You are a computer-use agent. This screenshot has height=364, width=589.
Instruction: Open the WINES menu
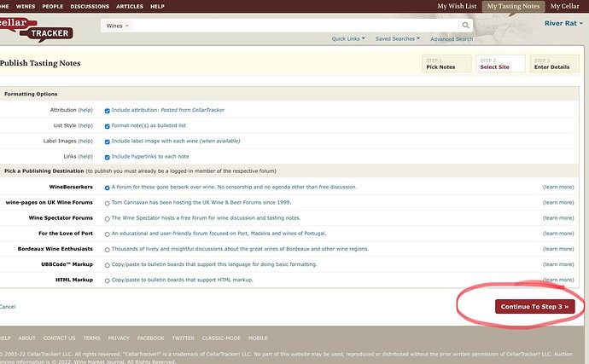(26, 6)
